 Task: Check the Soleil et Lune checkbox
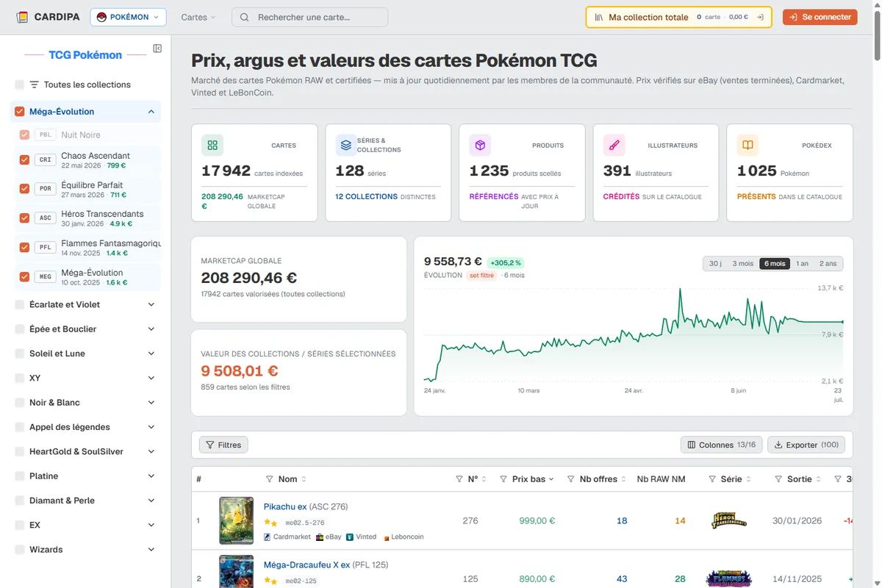(20, 354)
